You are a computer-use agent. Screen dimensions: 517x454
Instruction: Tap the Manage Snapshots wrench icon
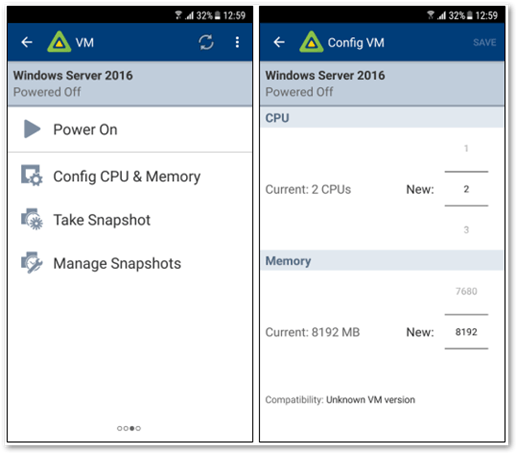click(32, 263)
